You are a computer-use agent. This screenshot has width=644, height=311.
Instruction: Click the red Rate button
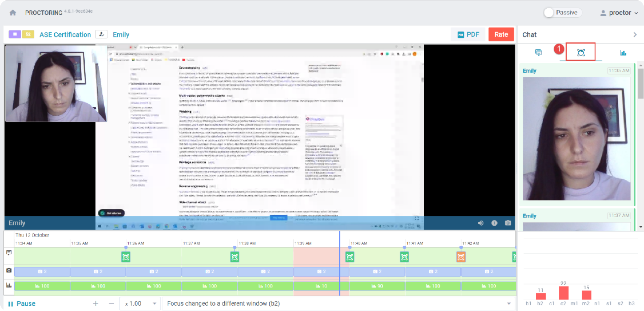(501, 34)
